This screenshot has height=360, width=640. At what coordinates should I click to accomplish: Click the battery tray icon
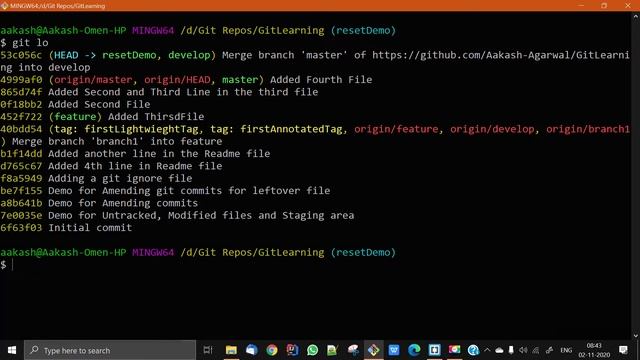click(511, 350)
